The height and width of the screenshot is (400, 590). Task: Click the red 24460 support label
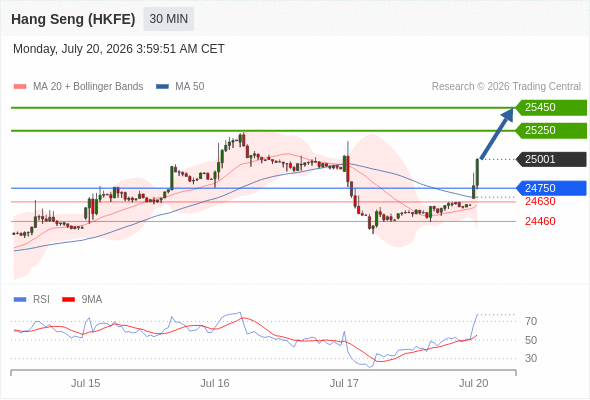(540, 221)
